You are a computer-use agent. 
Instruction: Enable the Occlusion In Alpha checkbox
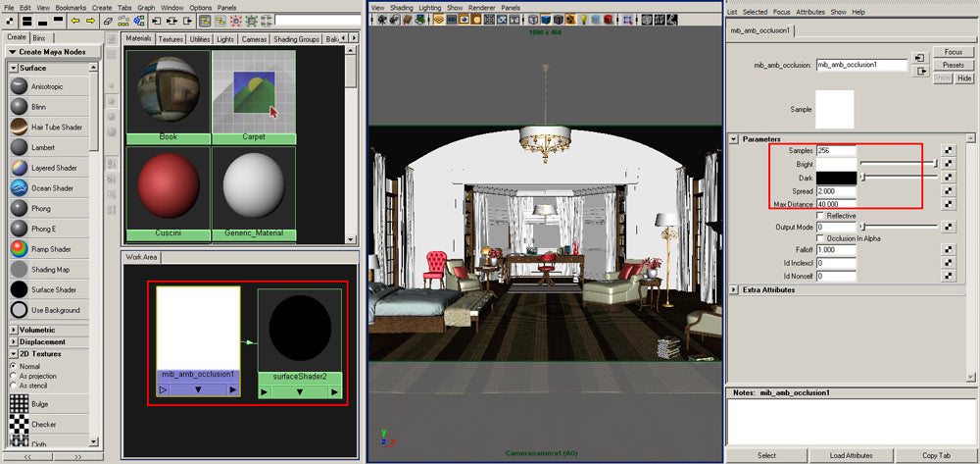click(821, 238)
